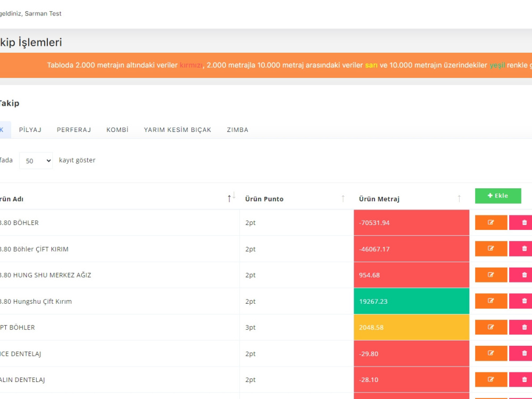Select the green 19267.23 metraj cell
Viewport: 532px width, 399px height.
pyautogui.click(x=411, y=301)
